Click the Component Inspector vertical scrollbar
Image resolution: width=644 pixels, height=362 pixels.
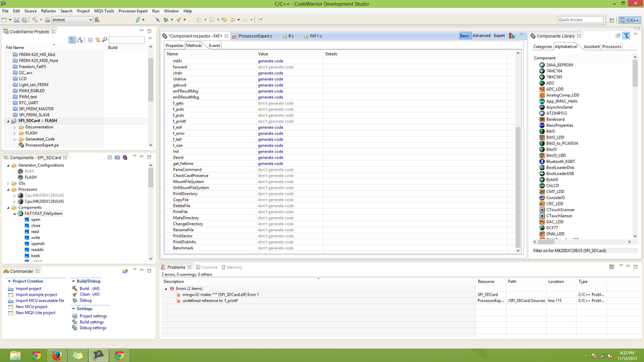518,151
